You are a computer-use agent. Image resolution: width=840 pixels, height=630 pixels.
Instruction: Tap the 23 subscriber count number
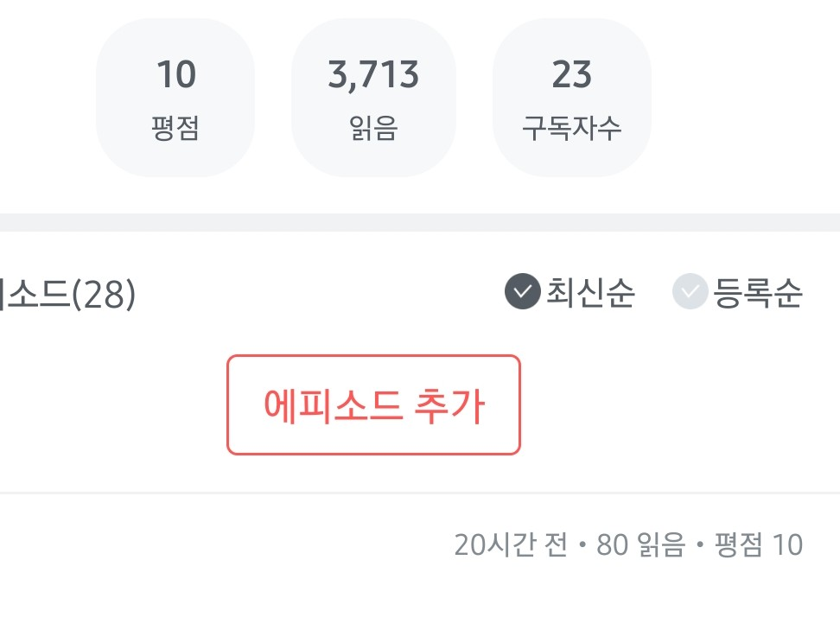click(571, 76)
